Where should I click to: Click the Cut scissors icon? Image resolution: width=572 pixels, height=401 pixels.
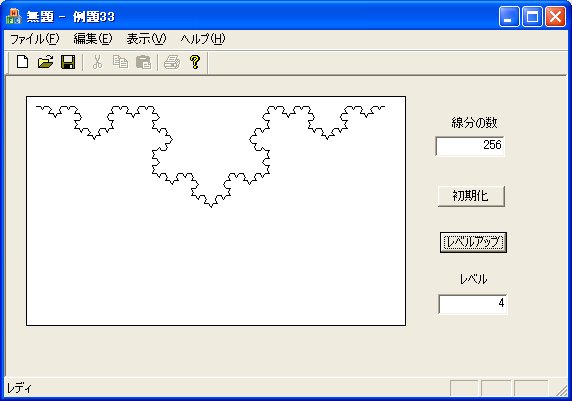coord(97,62)
